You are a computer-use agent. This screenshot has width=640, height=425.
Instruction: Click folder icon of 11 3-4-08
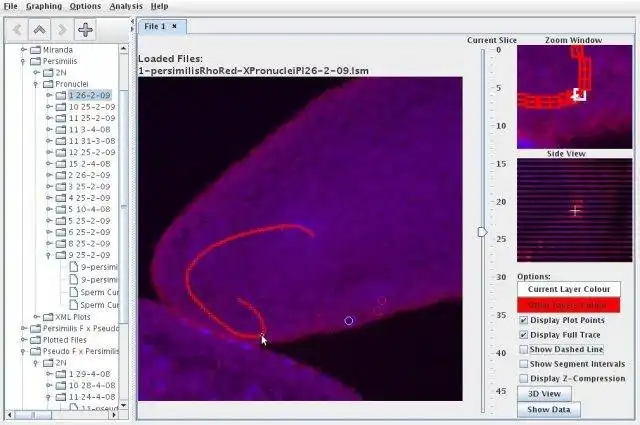click(x=61, y=130)
